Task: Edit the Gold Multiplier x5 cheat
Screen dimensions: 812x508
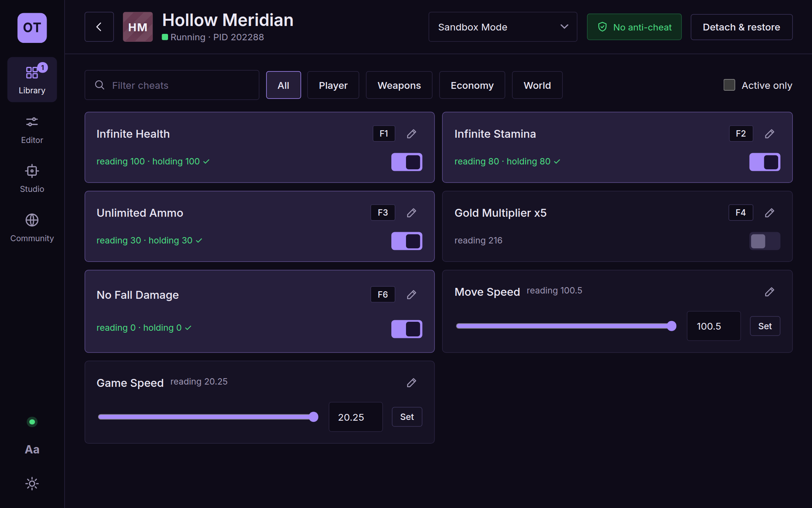Action: point(770,213)
